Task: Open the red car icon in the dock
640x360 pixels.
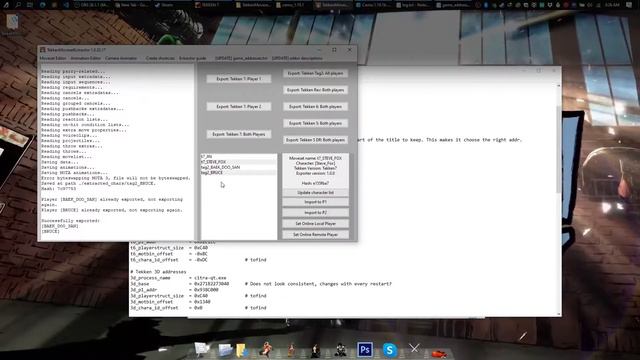Action: (439, 353)
